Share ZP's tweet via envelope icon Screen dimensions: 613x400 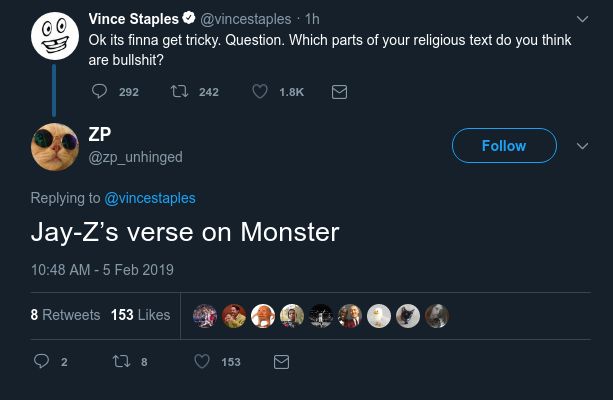click(281, 361)
